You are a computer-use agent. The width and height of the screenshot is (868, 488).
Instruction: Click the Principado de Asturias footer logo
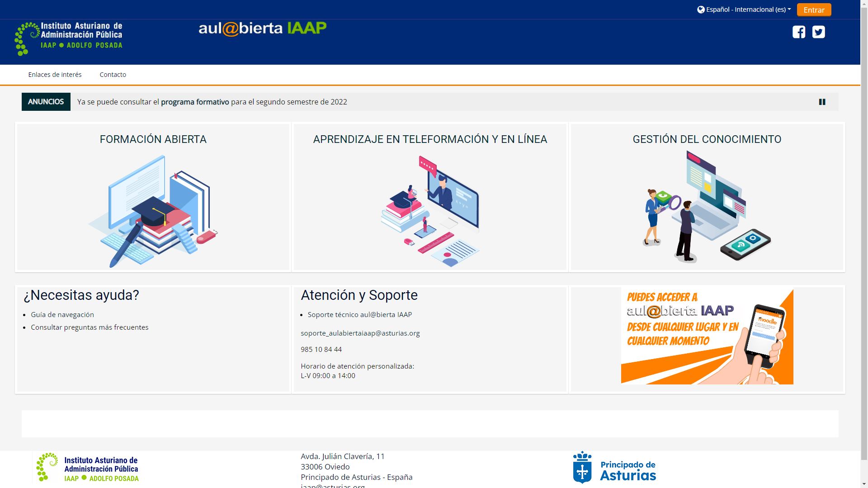[x=614, y=467]
